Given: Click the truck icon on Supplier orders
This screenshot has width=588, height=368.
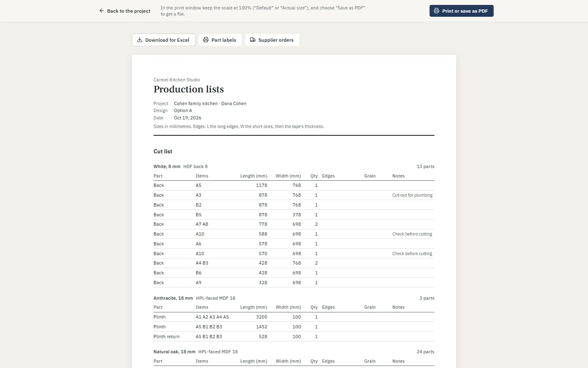Looking at the screenshot, I should tap(253, 40).
